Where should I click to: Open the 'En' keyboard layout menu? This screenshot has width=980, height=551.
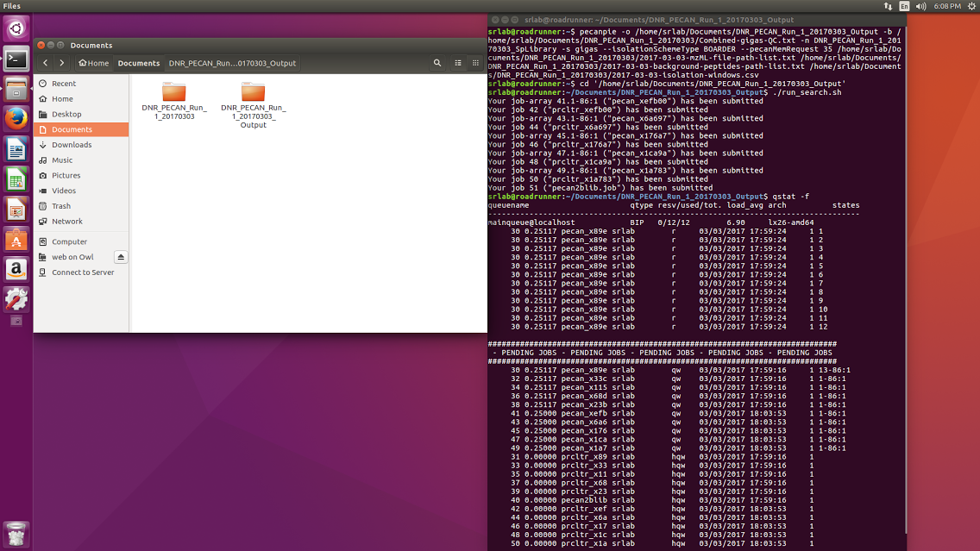pos(904,6)
